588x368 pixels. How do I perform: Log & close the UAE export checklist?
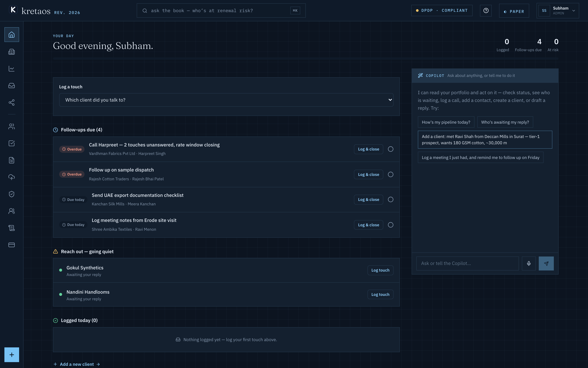368,200
